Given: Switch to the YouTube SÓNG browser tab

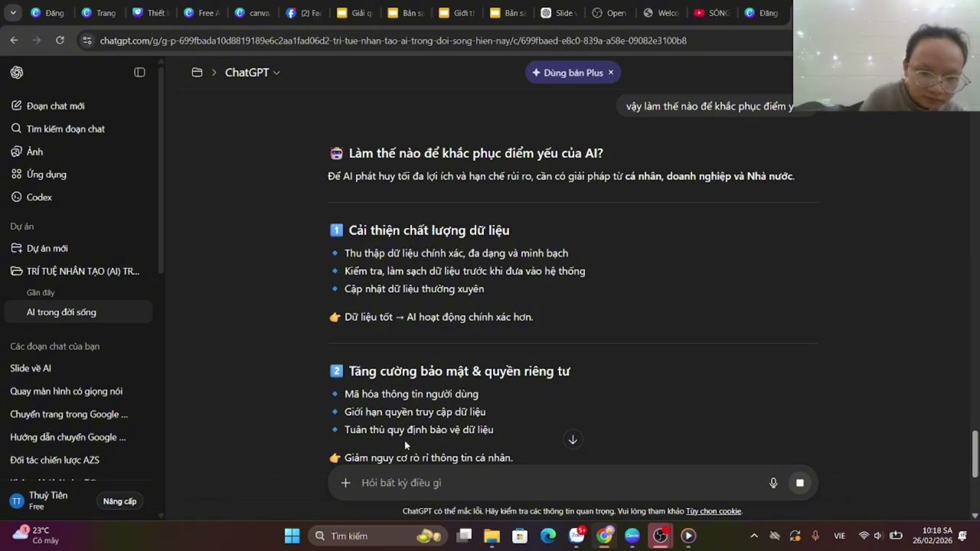Looking at the screenshot, I should pyautogui.click(x=712, y=13).
